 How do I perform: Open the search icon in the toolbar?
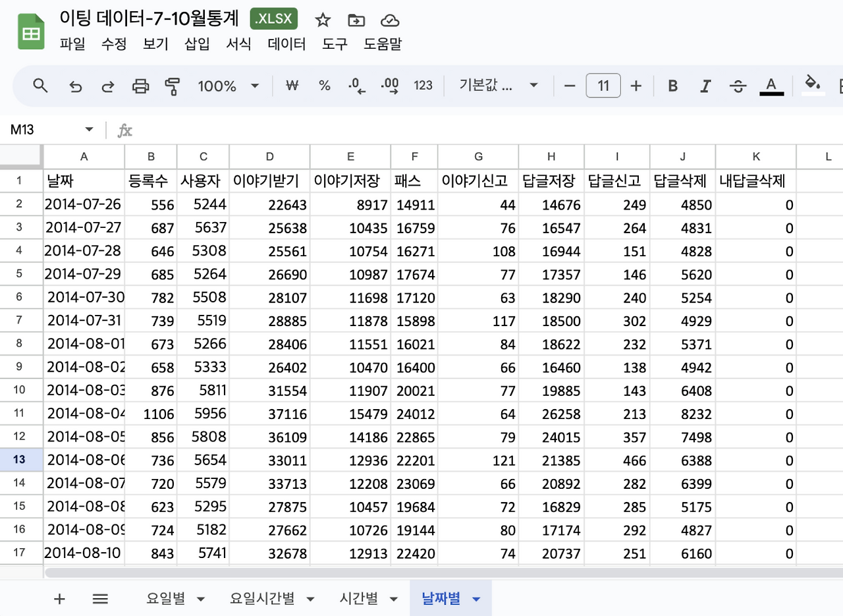(x=40, y=86)
